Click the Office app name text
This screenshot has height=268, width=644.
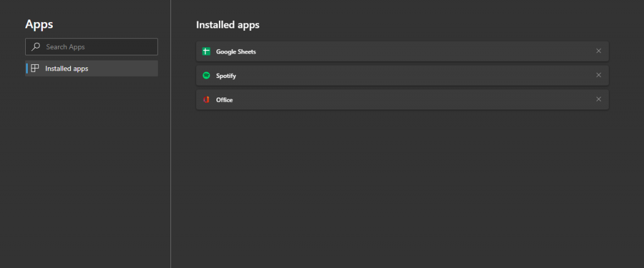225,100
